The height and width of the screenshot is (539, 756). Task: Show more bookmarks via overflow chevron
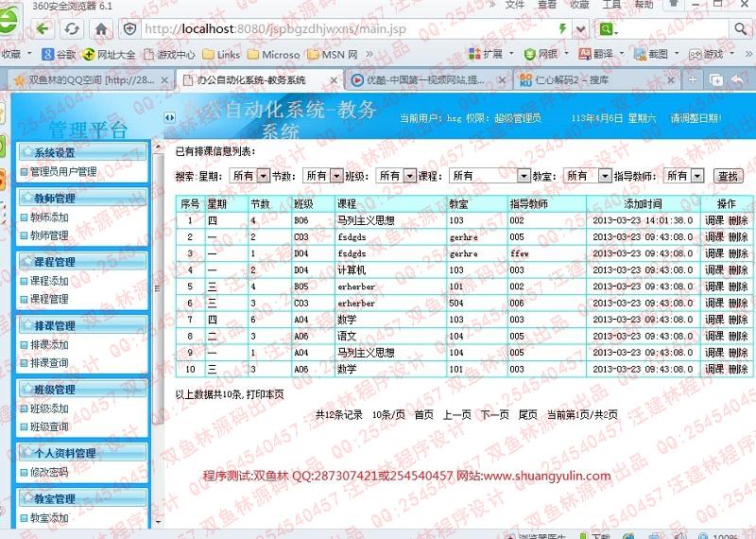pos(369,54)
